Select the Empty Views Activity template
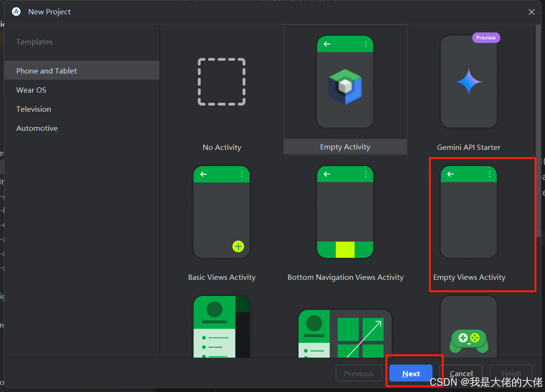The image size is (545, 392). click(468, 212)
